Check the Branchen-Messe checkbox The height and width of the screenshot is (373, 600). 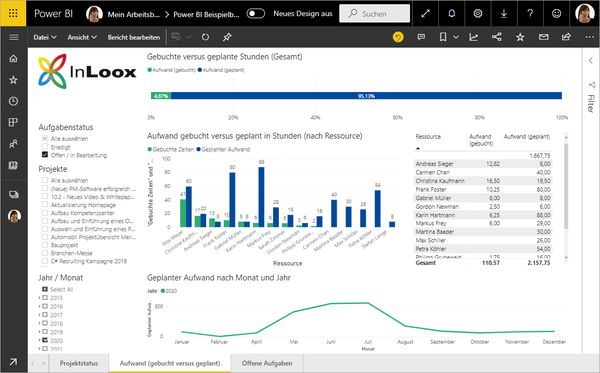[45, 253]
